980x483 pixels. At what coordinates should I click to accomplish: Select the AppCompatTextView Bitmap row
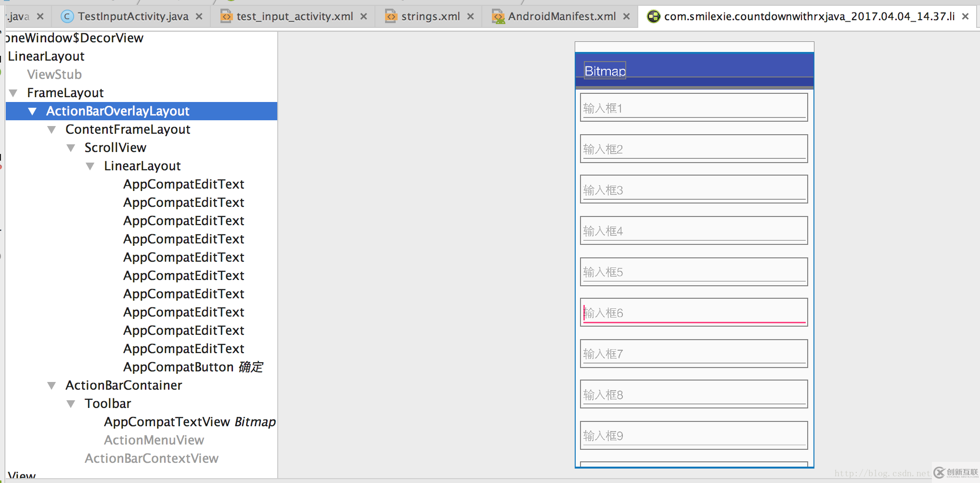coord(190,422)
